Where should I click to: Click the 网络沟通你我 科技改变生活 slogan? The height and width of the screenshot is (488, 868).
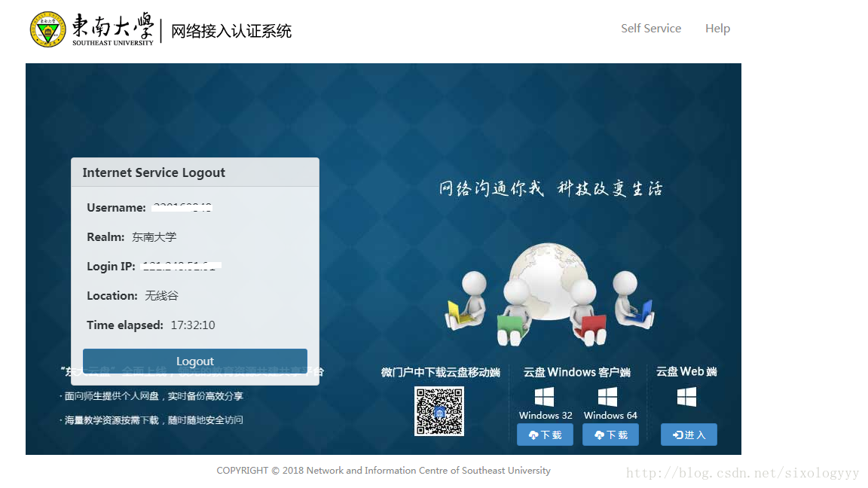(551, 188)
